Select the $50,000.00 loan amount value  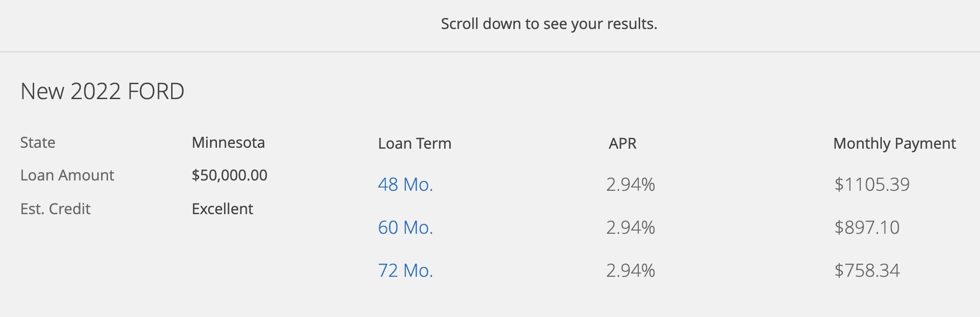click(x=230, y=175)
